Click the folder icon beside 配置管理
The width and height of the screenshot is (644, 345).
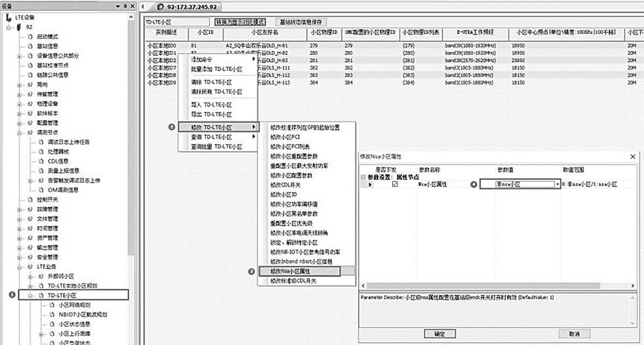(x=30, y=123)
